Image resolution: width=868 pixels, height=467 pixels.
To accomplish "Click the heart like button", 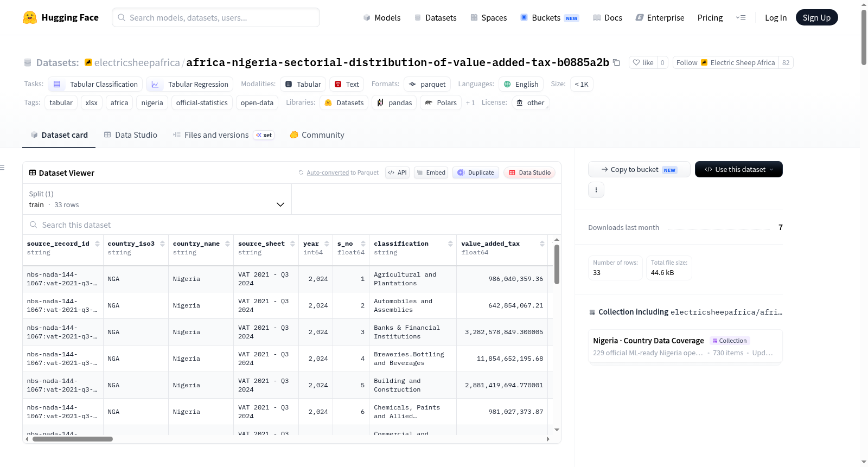I will tap(643, 62).
